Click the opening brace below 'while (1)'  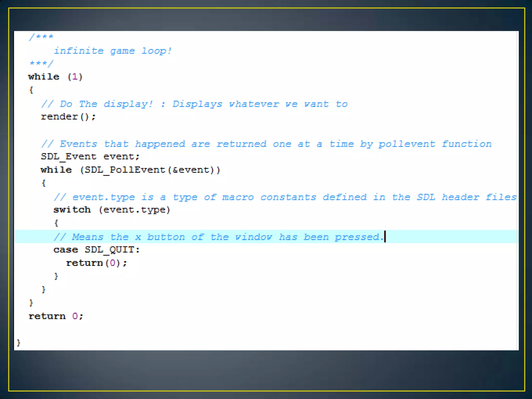point(31,90)
